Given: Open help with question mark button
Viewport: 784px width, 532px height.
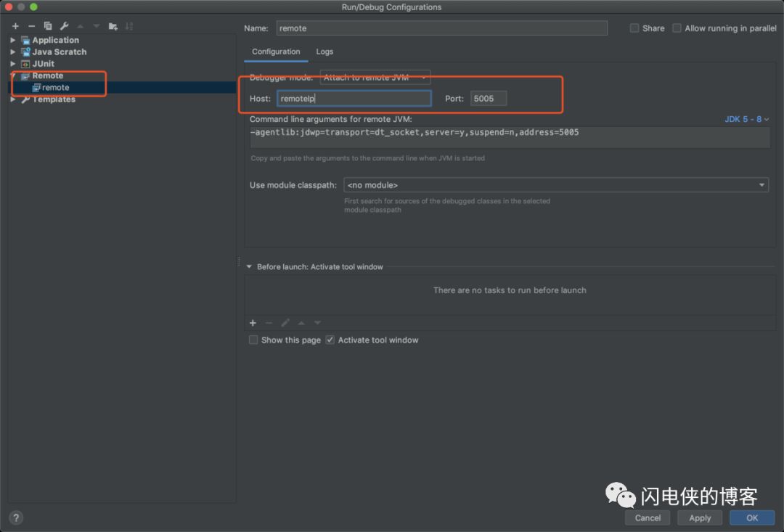Looking at the screenshot, I should [16, 517].
